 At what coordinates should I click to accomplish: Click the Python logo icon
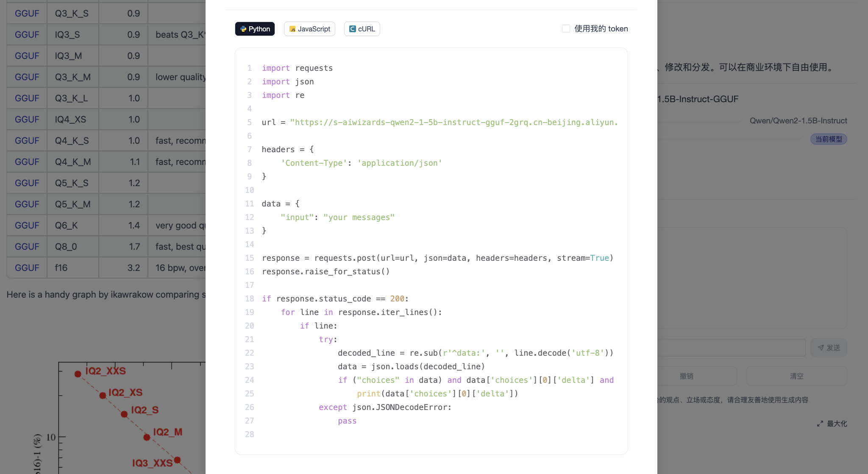243,29
